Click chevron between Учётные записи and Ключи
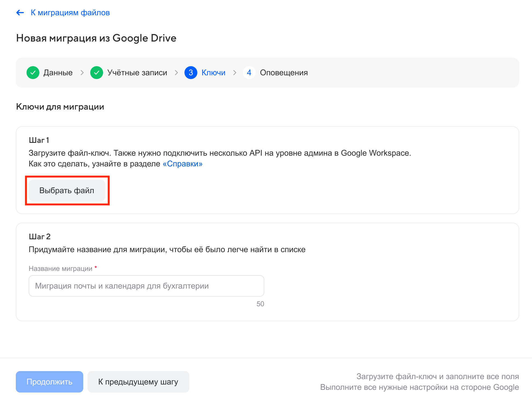The width and height of the screenshot is (532, 396). point(176,73)
